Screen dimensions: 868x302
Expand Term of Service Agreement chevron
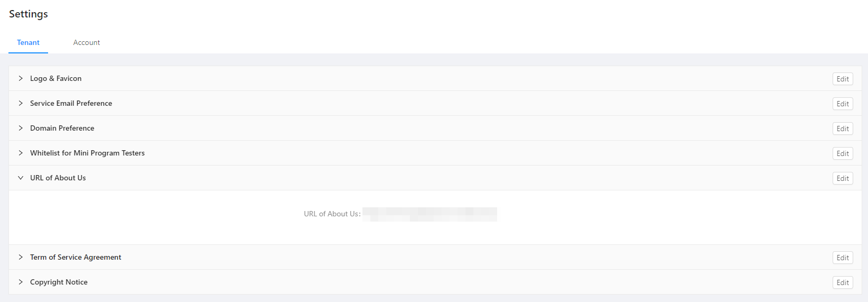coord(21,257)
